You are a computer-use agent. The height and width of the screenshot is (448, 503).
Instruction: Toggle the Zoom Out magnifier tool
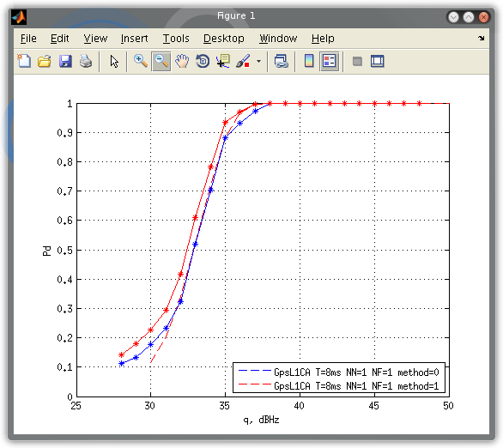[x=161, y=61]
